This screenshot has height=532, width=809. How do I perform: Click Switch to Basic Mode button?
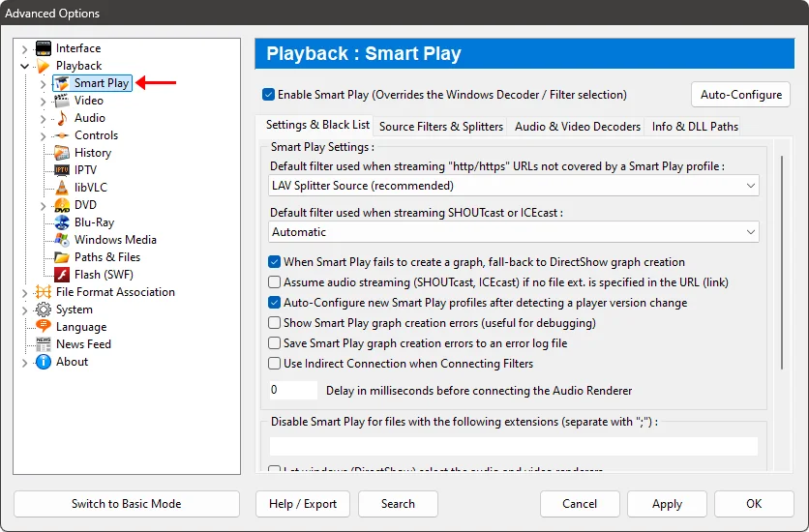pyautogui.click(x=127, y=504)
